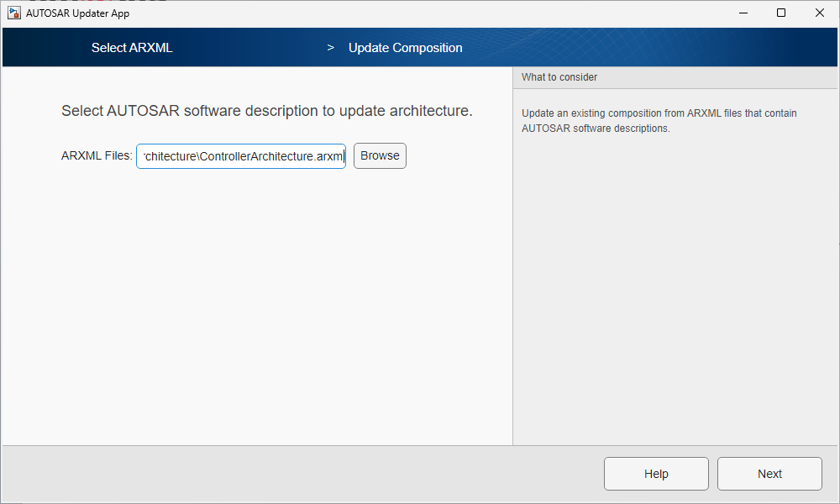The image size is (840, 504).
Task: Switch to the Update Composition step
Action: click(405, 48)
